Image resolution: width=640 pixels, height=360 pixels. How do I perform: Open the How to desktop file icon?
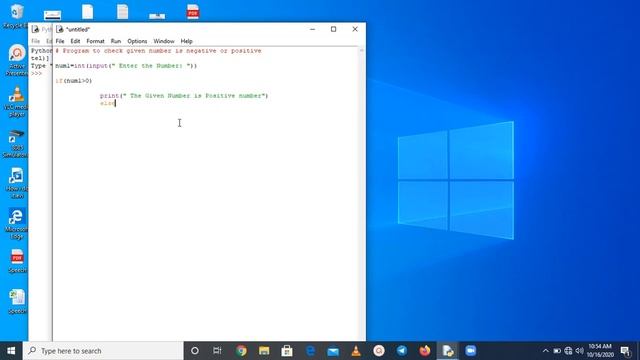click(16, 183)
